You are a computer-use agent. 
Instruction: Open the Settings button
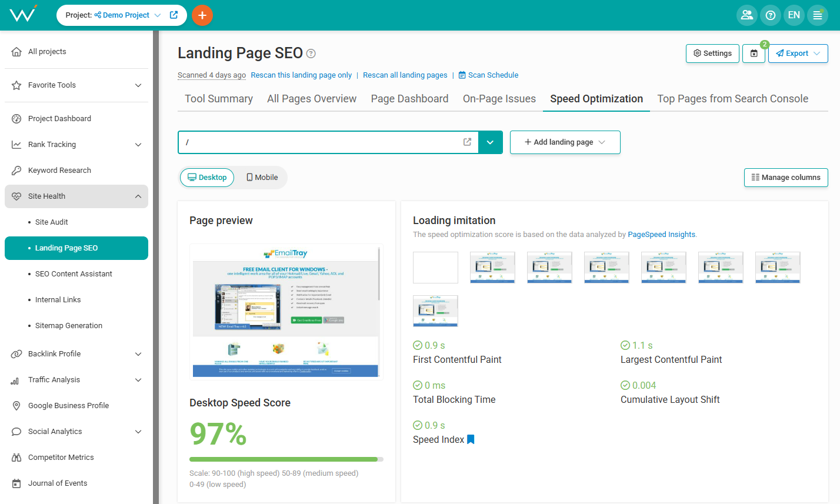(x=712, y=53)
